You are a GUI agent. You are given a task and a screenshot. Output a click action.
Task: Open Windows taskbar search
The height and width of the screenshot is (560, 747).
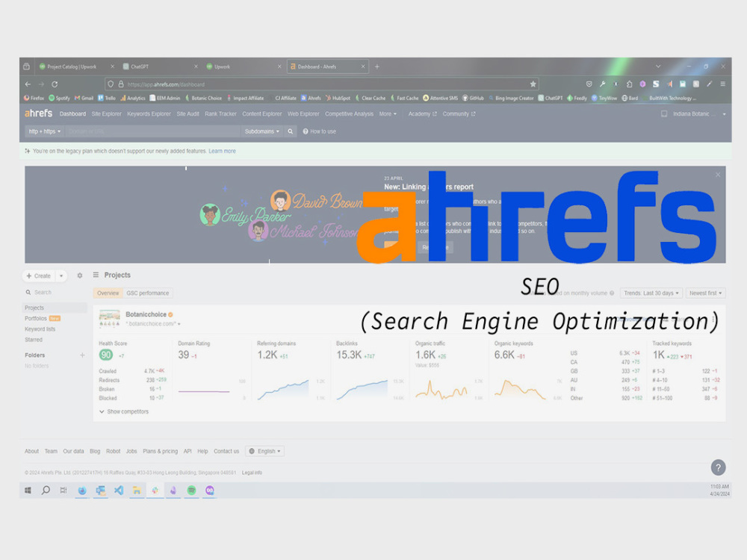point(46,491)
